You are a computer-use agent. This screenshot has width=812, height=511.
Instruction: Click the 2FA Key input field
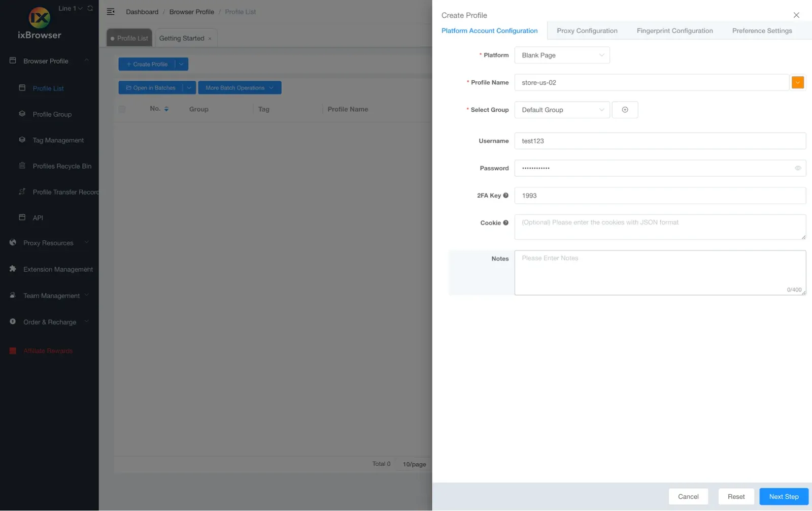pyautogui.click(x=660, y=196)
